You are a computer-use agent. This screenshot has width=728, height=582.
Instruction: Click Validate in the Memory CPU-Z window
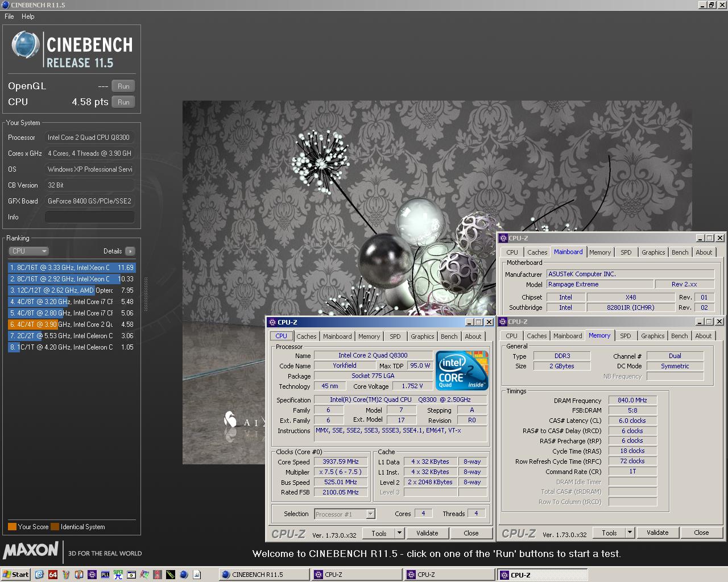(657, 533)
